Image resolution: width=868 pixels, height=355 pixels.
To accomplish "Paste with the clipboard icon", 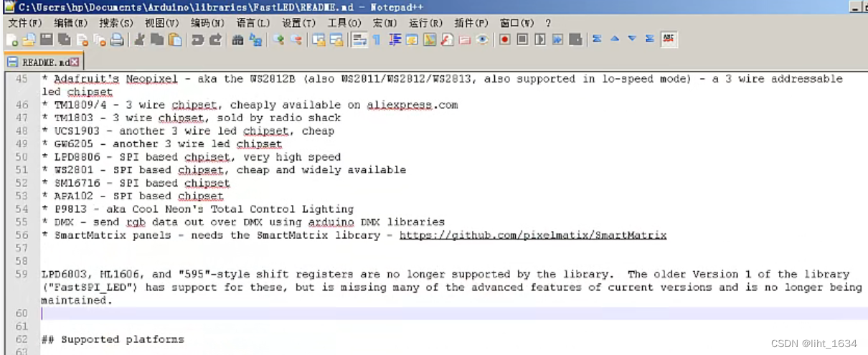I will coord(174,39).
